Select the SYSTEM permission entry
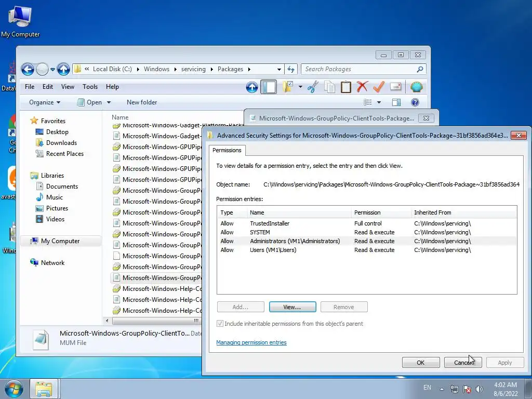Image resolution: width=532 pixels, height=399 pixels. pos(367,232)
